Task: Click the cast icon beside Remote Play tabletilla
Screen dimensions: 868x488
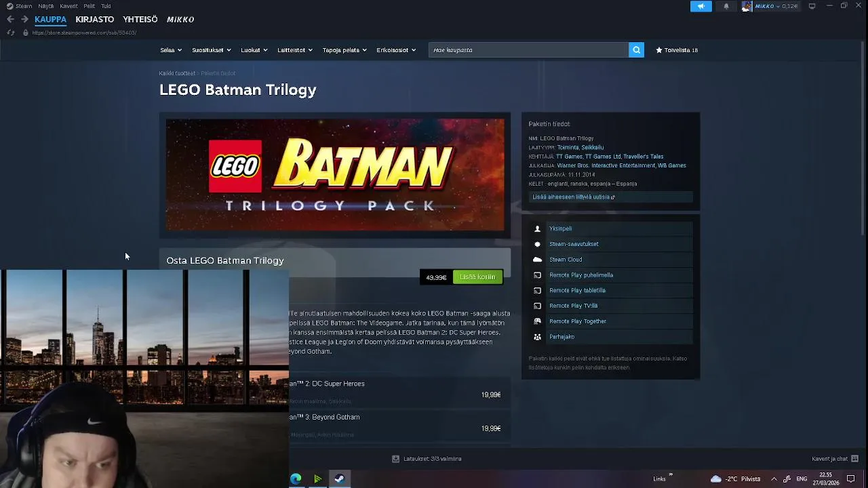Action: (537, 290)
